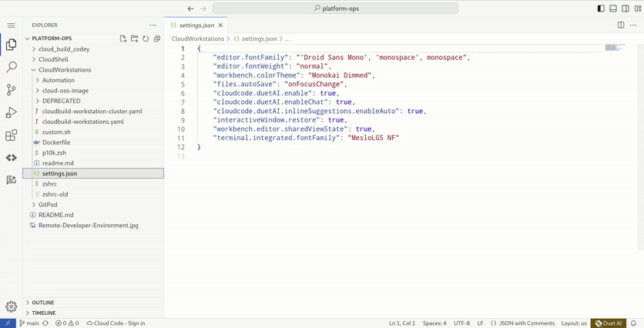Toggle primary side bar visibility
The height and width of the screenshot is (328, 644).
pos(601,8)
